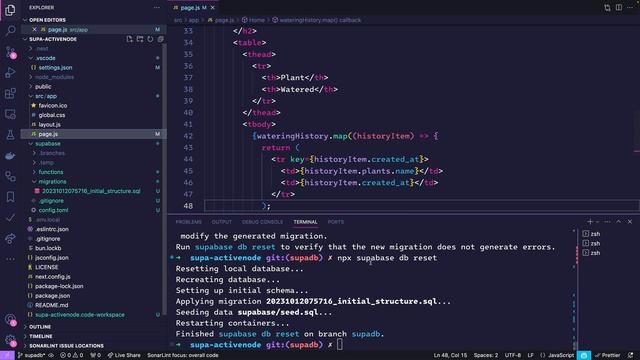Open editor more actions menu
The height and width of the screenshot is (360, 640).
coord(630,8)
